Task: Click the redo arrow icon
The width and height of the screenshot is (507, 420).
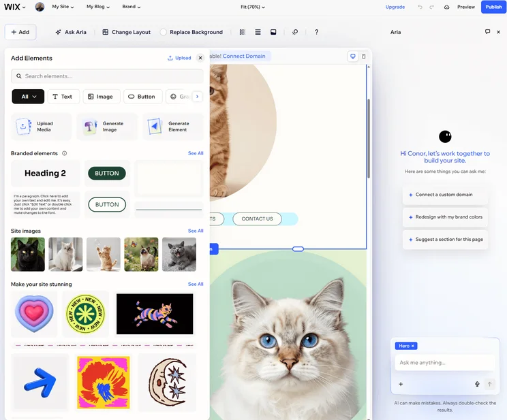Action: tap(431, 7)
